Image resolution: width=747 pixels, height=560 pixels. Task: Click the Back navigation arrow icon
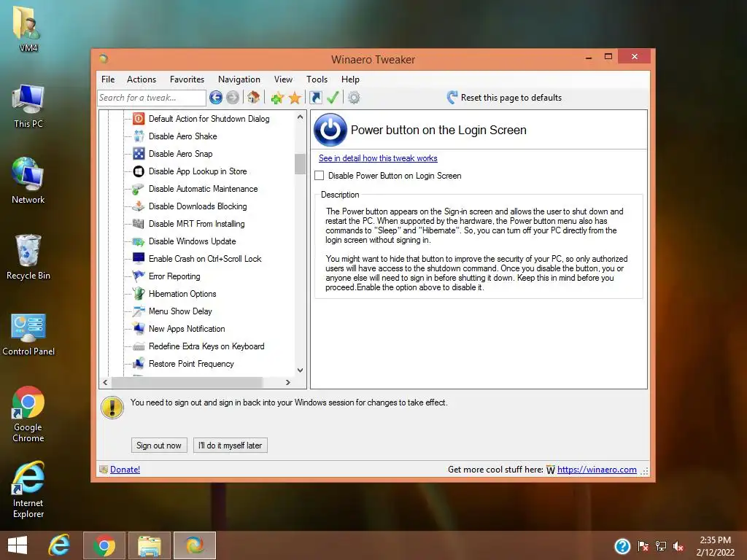pos(215,98)
